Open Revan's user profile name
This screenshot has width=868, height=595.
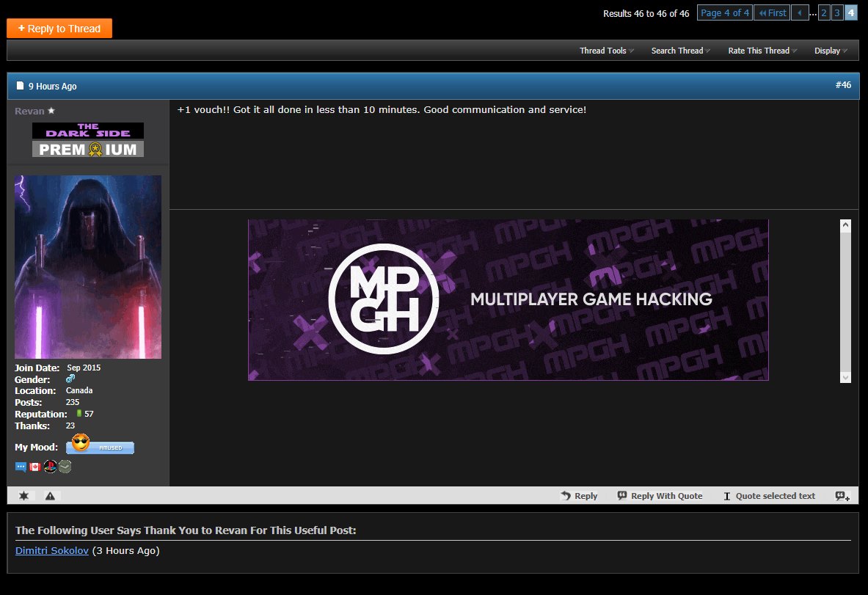click(29, 112)
